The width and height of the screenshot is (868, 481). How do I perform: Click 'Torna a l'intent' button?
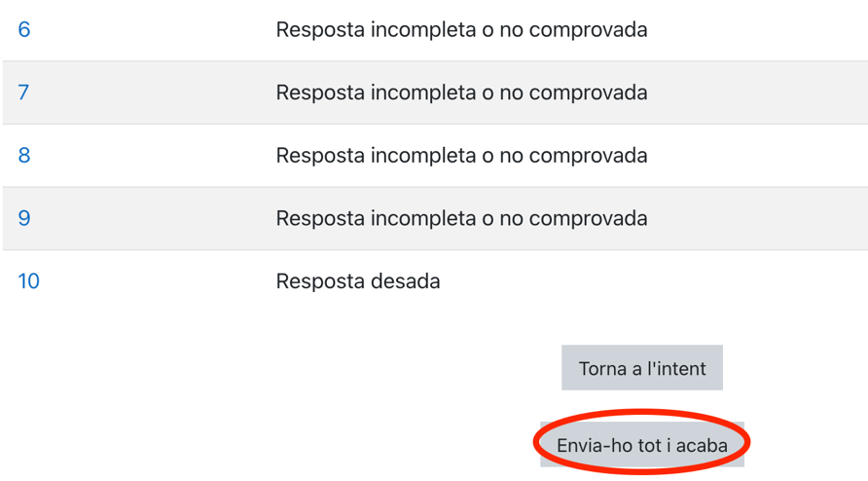pos(642,368)
